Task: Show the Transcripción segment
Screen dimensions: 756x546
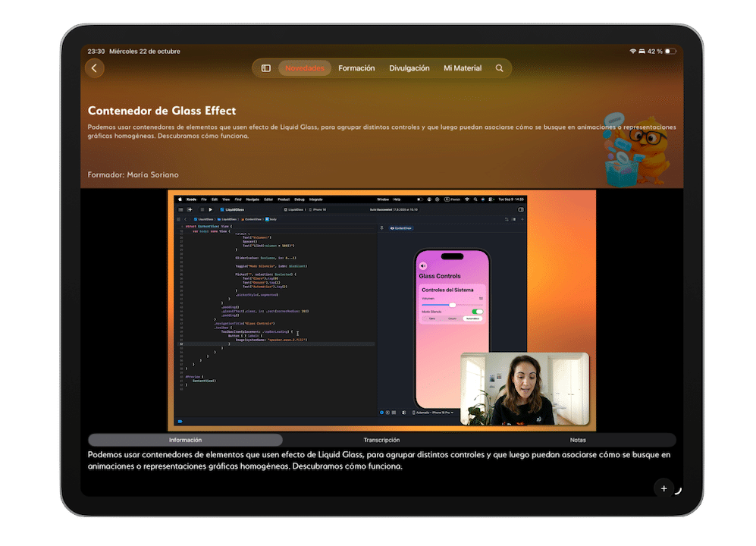Action: click(381, 440)
